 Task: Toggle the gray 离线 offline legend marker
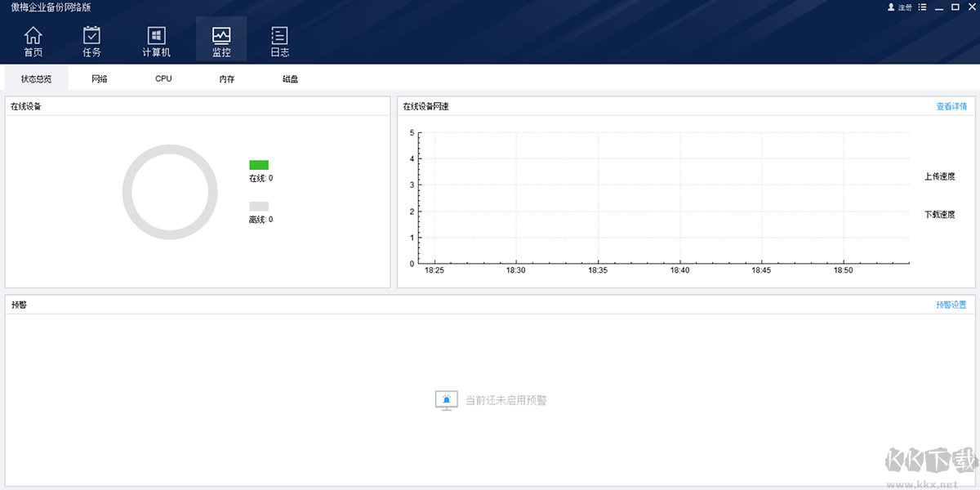click(x=258, y=207)
